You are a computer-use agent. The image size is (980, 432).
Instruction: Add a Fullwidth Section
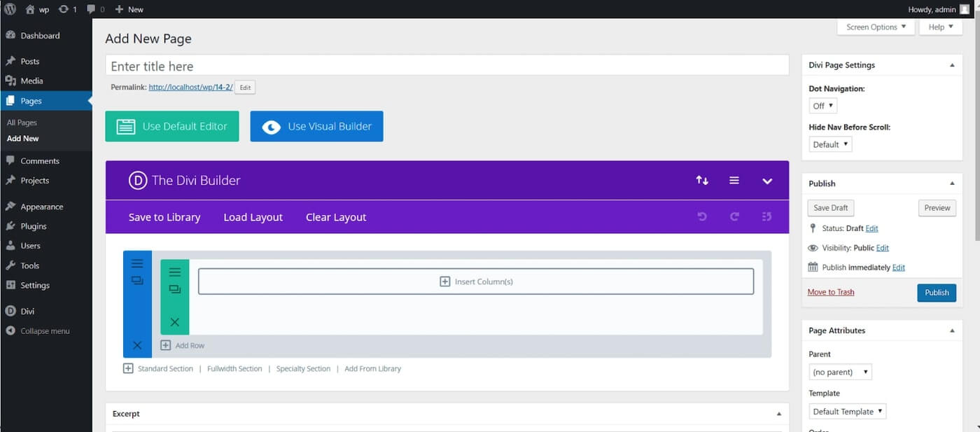(234, 368)
